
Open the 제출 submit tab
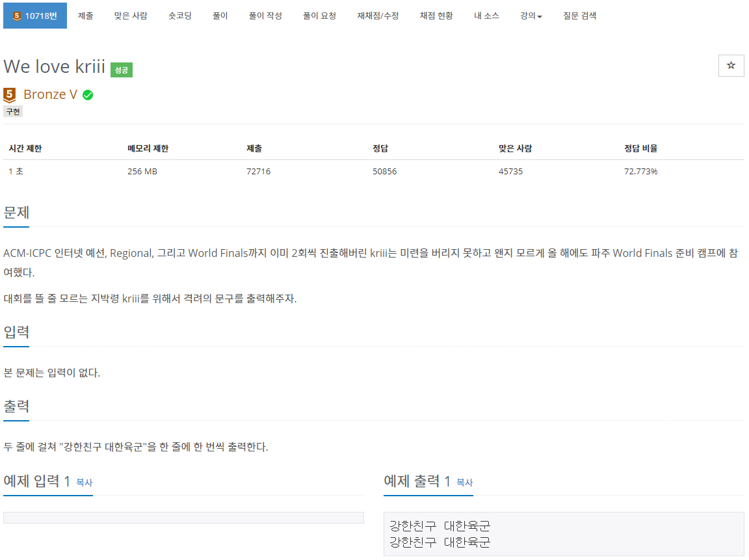[86, 16]
